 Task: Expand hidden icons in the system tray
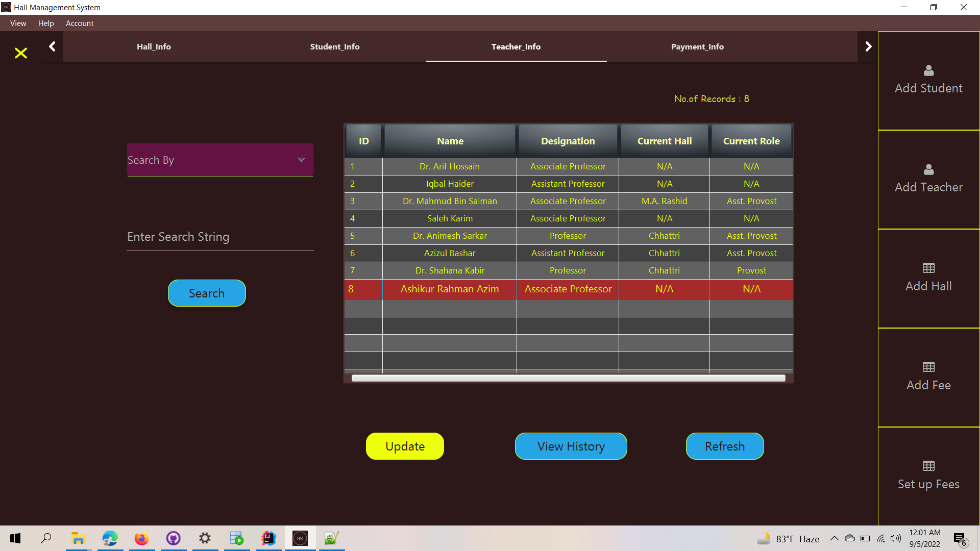[834, 538]
